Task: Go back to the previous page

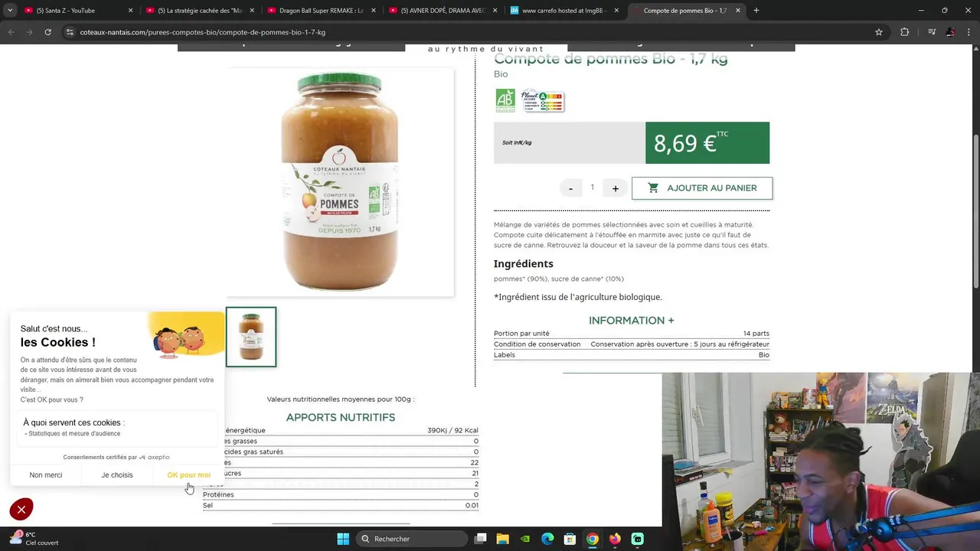Action: [x=11, y=32]
